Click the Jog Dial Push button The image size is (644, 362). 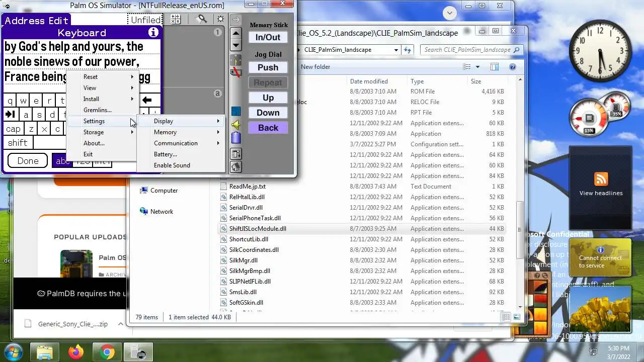click(268, 67)
